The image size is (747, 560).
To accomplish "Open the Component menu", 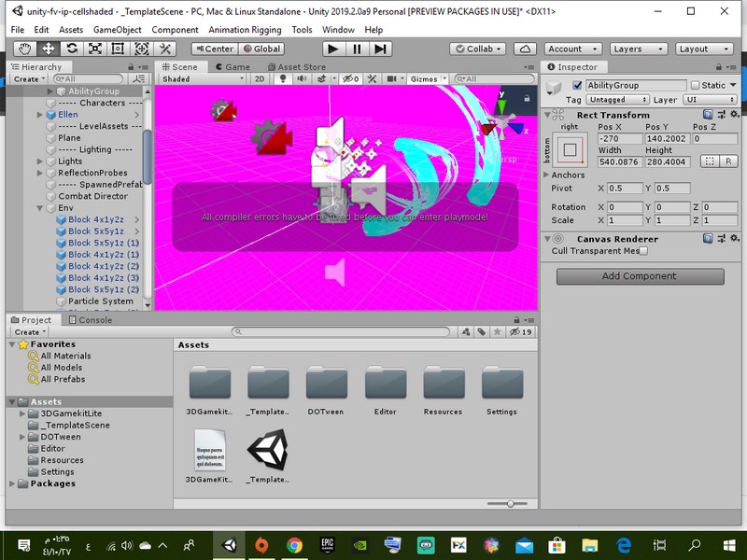I will pyautogui.click(x=175, y=30).
